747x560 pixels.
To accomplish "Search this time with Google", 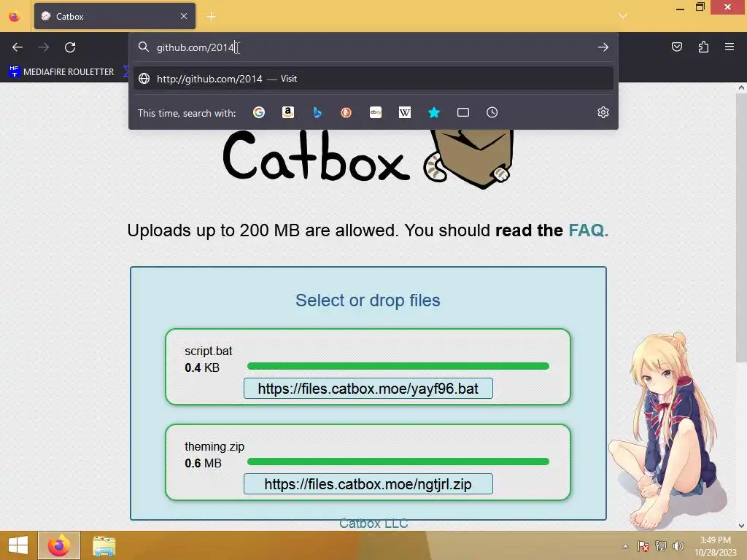I will (259, 112).
